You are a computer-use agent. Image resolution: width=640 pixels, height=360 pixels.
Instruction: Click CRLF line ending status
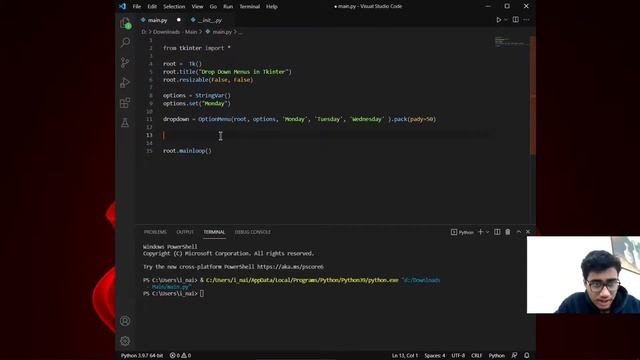tap(477, 356)
